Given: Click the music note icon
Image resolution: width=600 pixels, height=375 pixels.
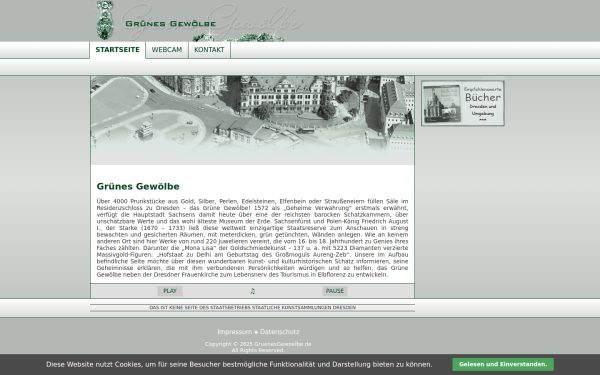Looking at the screenshot, I should [x=253, y=291].
